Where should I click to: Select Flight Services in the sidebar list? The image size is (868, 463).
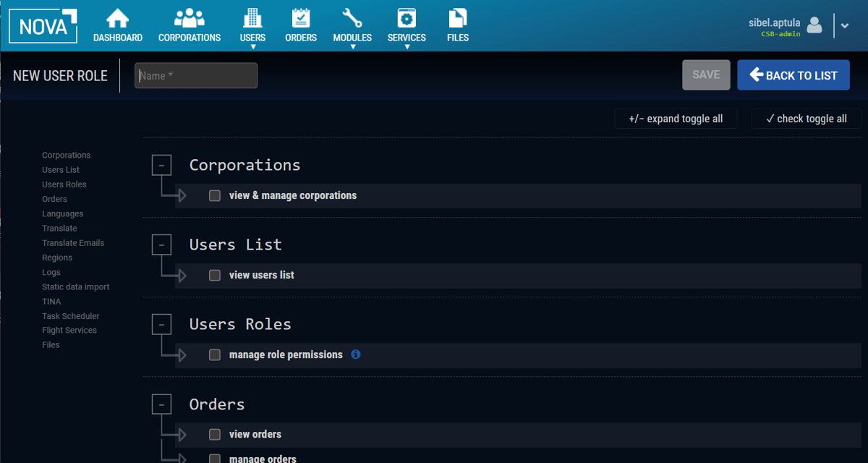pos(69,330)
